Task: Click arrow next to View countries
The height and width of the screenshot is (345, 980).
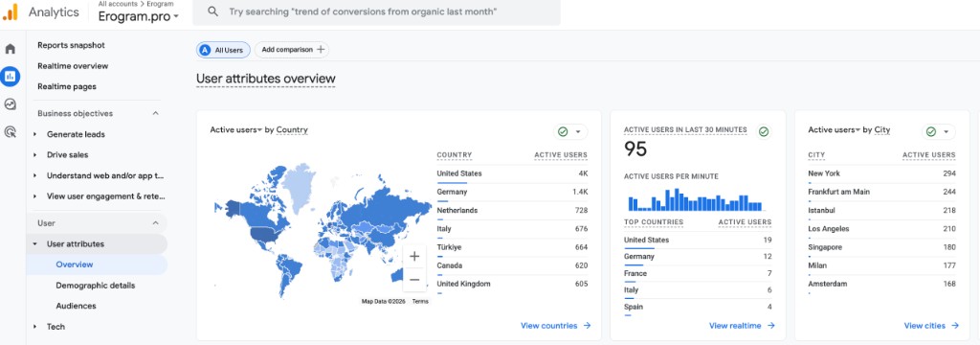Action: point(587,326)
